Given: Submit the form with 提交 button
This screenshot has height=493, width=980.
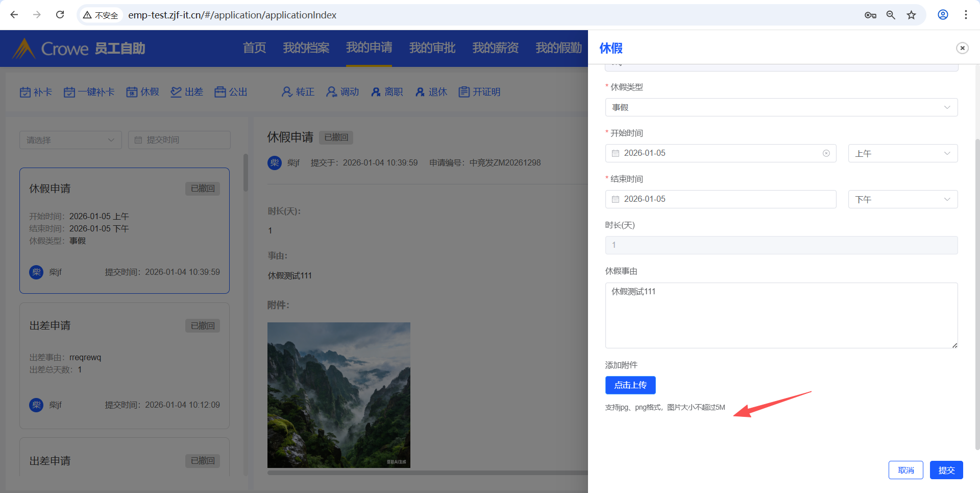Looking at the screenshot, I should tap(946, 470).
